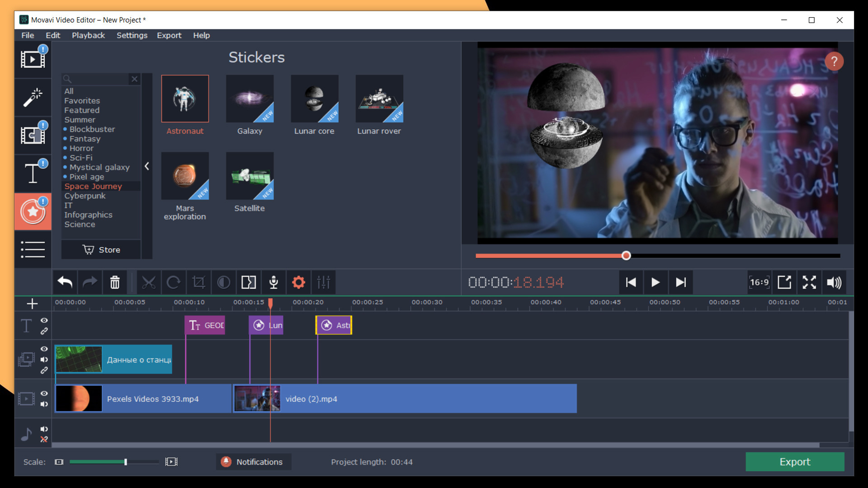This screenshot has height=488, width=868.
Task: Select the Astronaut sticker thumbnail
Action: coord(185,99)
